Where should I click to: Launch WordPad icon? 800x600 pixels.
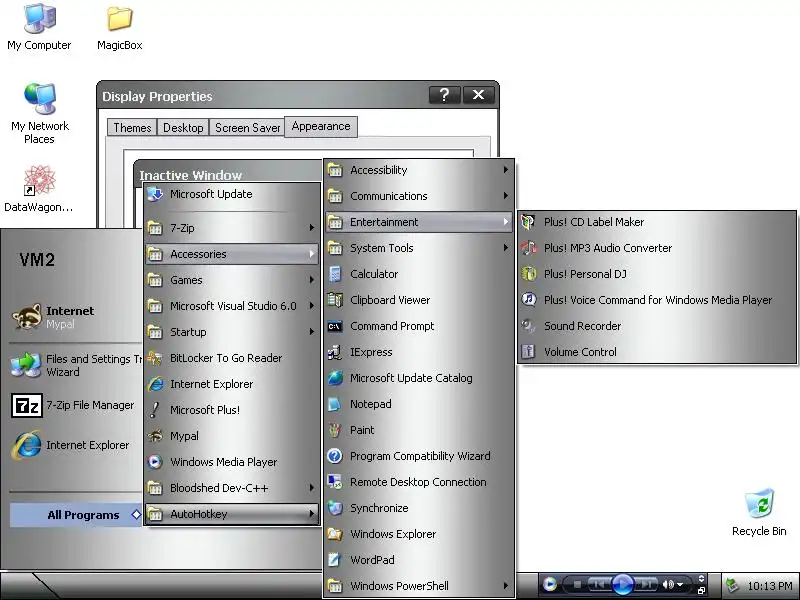[335, 560]
